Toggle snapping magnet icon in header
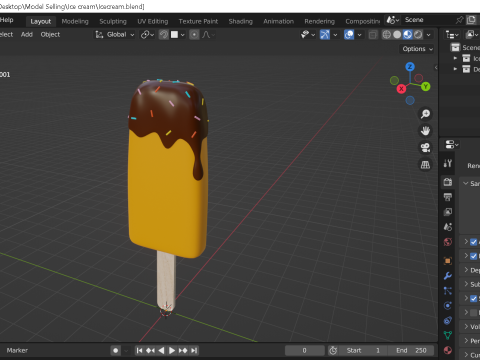The height and width of the screenshot is (360, 480). point(164,35)
